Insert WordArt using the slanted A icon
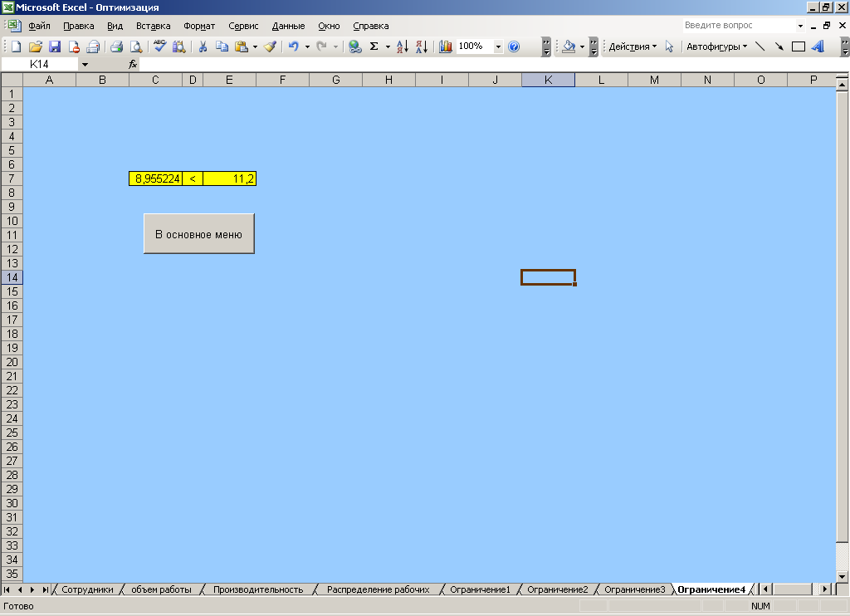The height and width of the screenshot is (616, 850). point(818,47)
